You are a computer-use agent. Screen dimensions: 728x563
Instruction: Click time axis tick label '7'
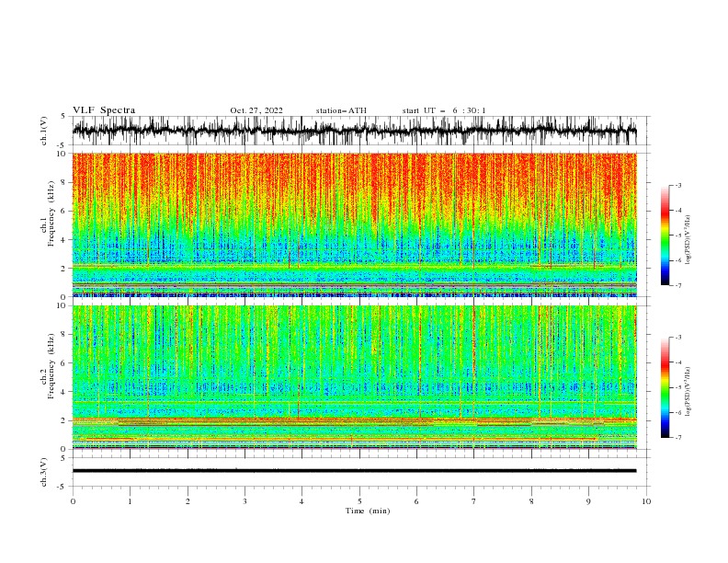pos(474,501)
